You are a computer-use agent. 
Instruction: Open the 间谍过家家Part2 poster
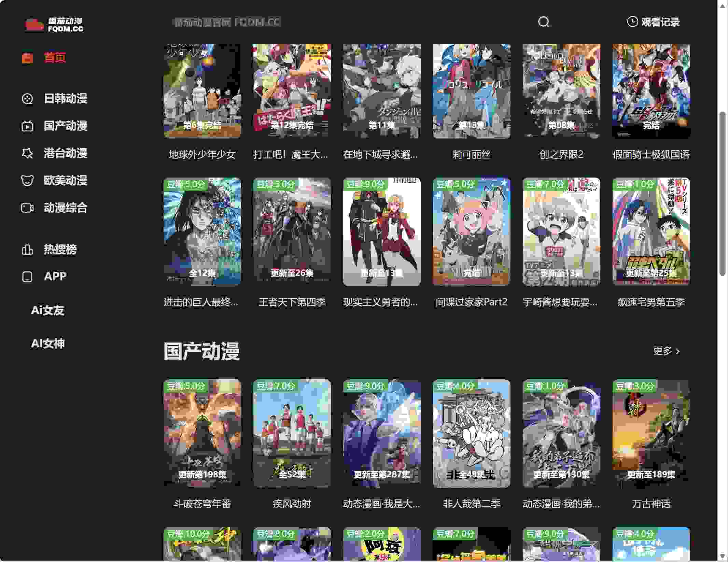click(472, 232)
